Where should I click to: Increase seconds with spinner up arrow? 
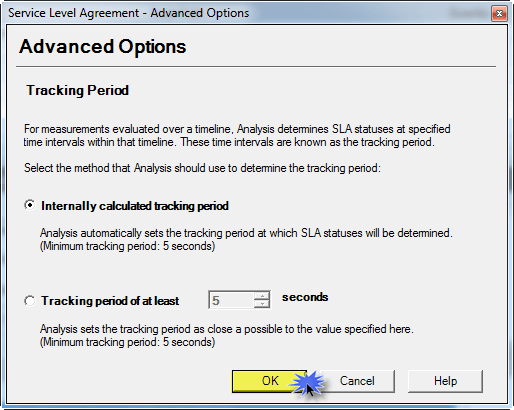click(x=262, y=296)
